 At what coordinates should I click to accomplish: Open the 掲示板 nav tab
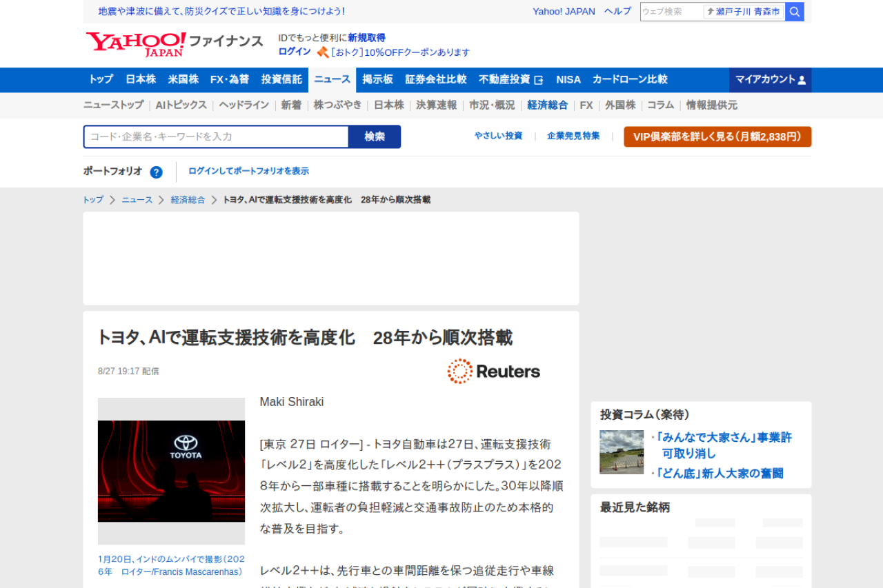coord(377,79)
